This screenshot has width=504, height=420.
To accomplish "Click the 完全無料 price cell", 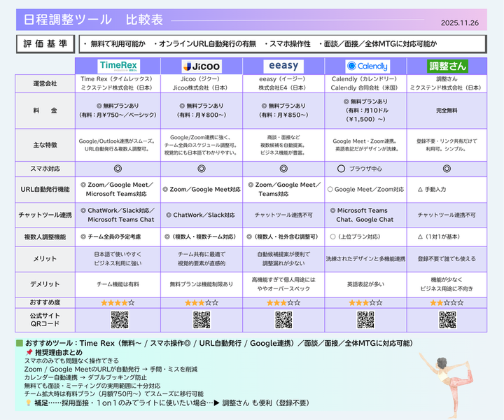I will 447,111.
